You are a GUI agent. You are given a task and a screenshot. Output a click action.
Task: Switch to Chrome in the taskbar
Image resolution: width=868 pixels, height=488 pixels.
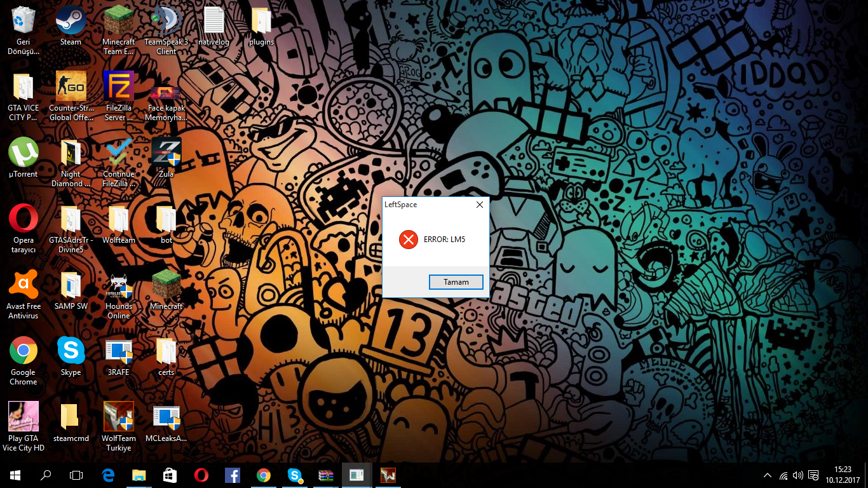point(264,475)
